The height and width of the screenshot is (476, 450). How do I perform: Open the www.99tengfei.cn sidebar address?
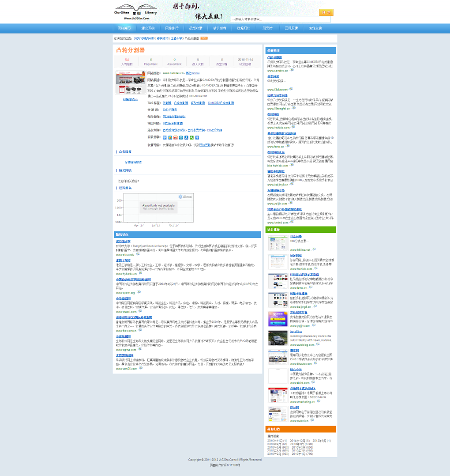[278, 108]
